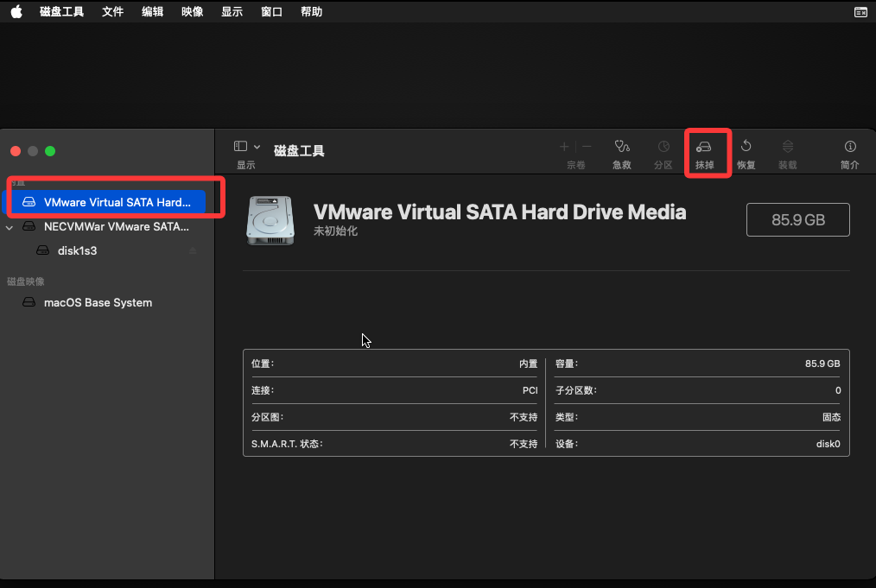Click the remove volume minus icon
Viewport: 876px width, 588px height.
click(x=587, y=146)
